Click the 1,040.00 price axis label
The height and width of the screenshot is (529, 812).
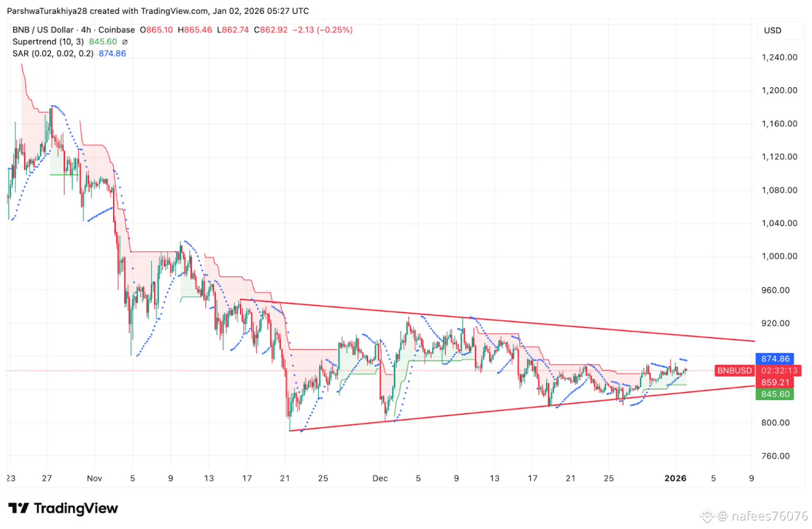(x=779, y=223)
